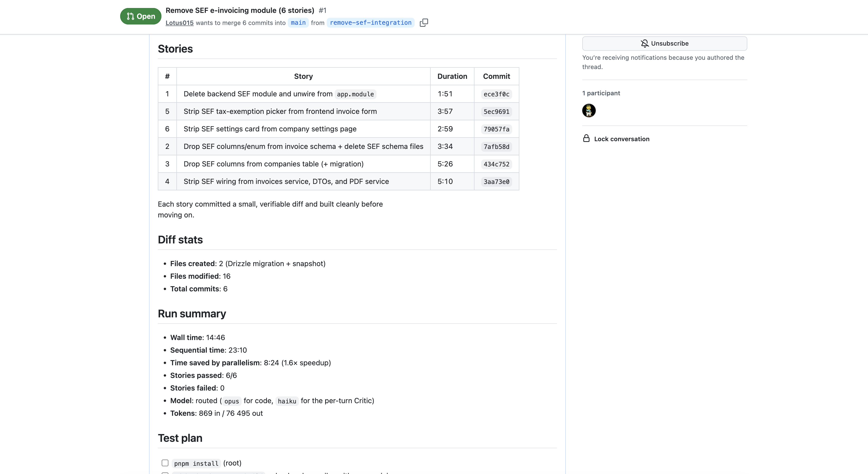Click 'Strip SEF tax-exemption picker' story cell
This screenshot has width=868, height=474.
(x=303, y=112)
